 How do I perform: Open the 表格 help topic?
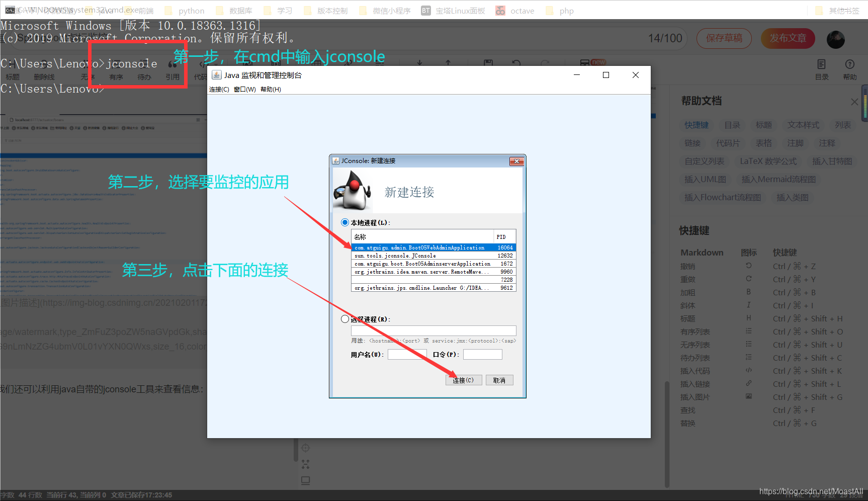pos(764,143)
